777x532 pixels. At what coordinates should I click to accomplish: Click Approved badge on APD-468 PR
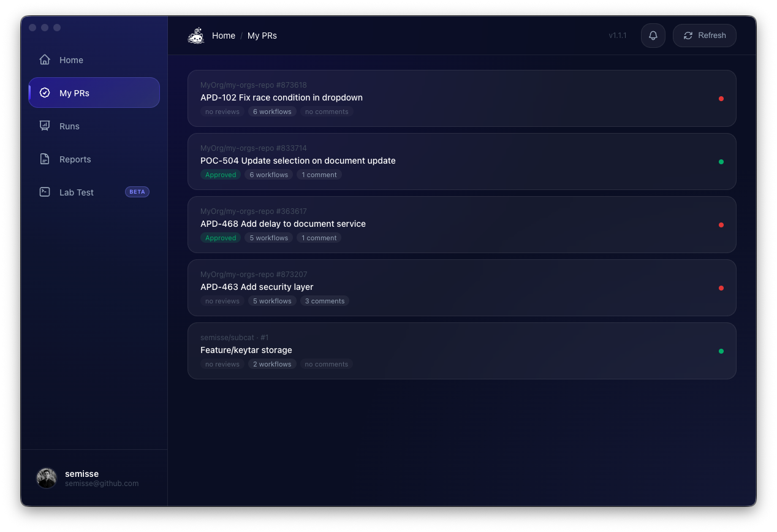[x=221, y=238]
